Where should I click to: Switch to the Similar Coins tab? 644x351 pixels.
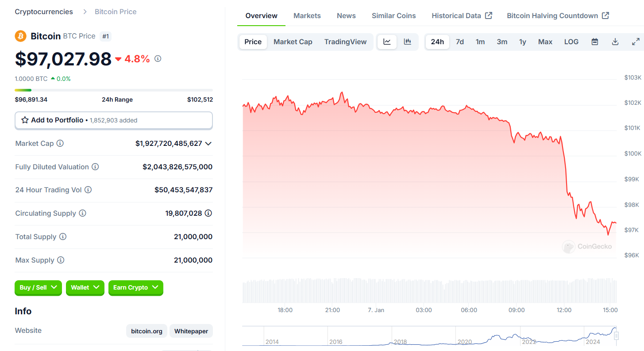tap(394, 16)
